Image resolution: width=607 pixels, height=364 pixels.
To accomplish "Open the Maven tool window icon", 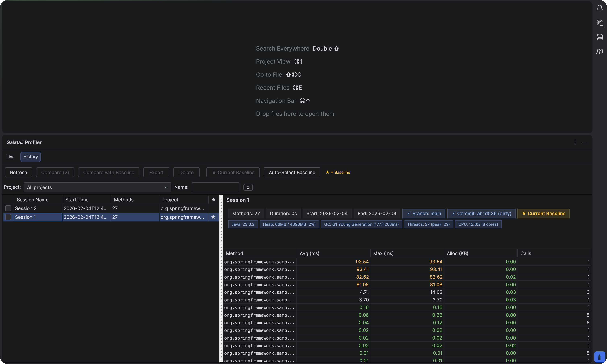I will (x=600, y=51).
